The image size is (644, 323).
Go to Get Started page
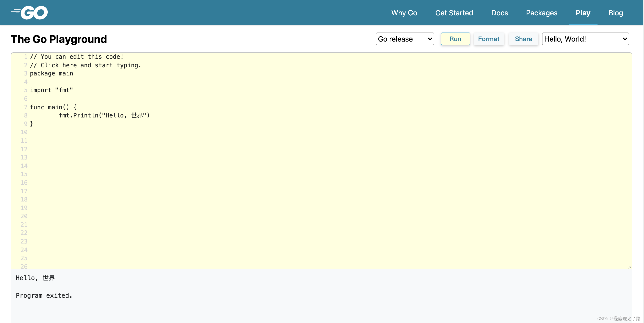pos(454,13)
